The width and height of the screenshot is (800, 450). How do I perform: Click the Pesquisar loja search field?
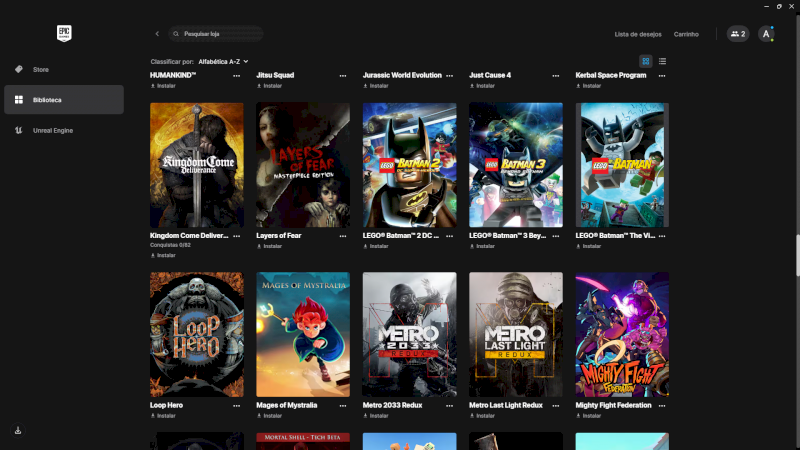point(220,34)
